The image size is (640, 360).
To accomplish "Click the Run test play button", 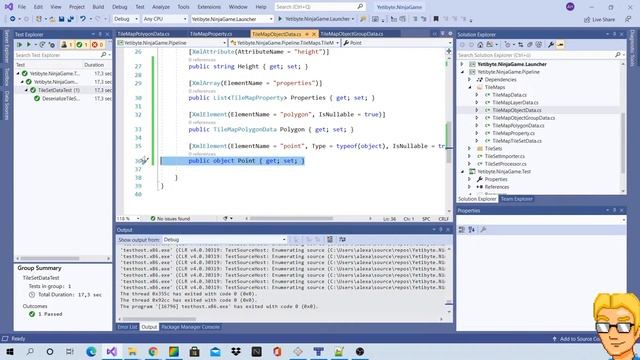I will click(28, 44).
